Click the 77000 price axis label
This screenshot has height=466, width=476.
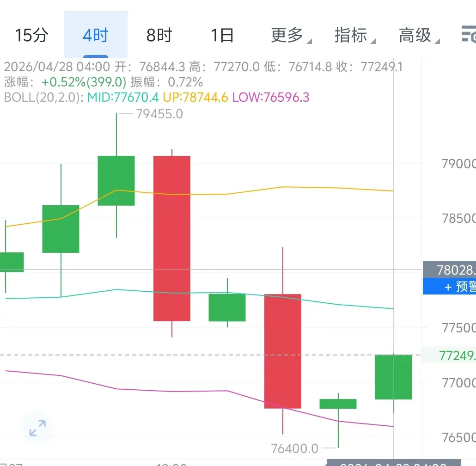pyautogui.click(x=459, y=383)
